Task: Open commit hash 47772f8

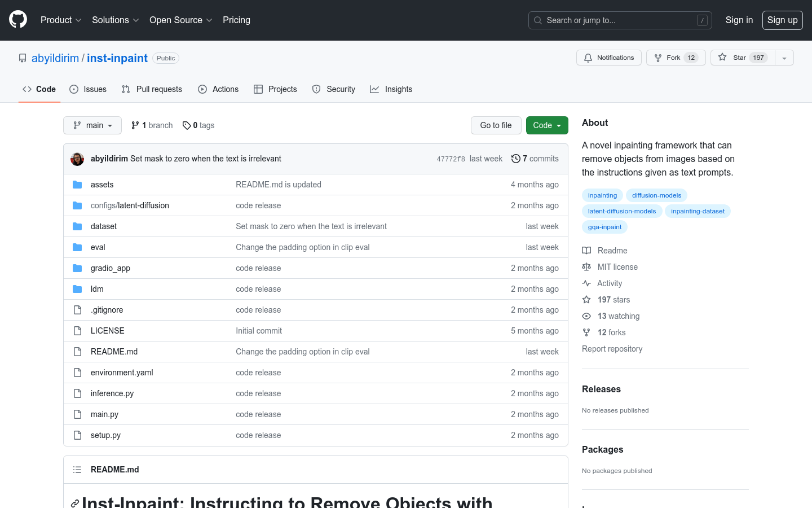Action: pyautogui.click(x=451, y=159)
